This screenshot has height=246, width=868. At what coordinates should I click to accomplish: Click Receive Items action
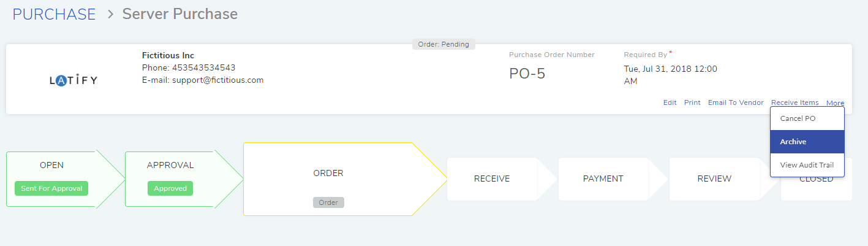[795, 102]
